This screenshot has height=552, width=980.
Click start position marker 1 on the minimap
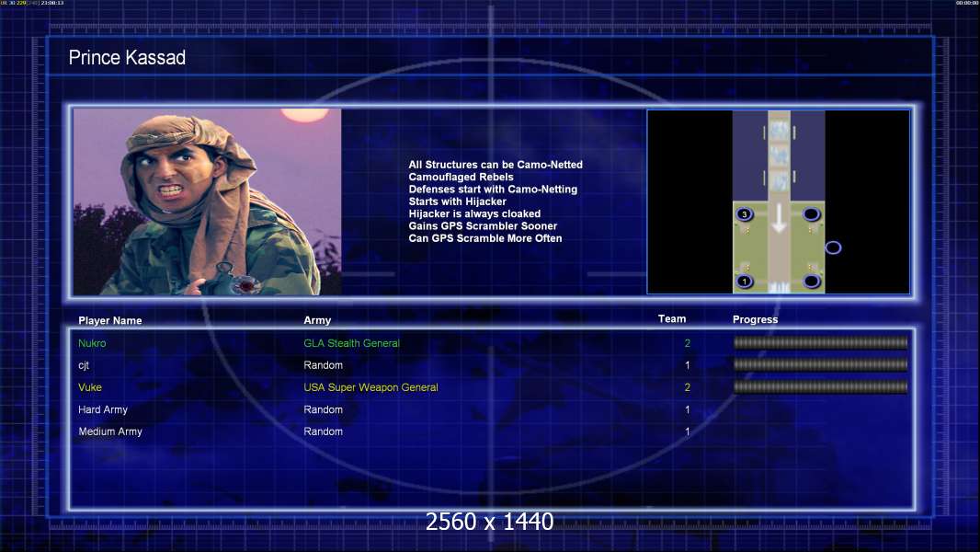point(745,282)
